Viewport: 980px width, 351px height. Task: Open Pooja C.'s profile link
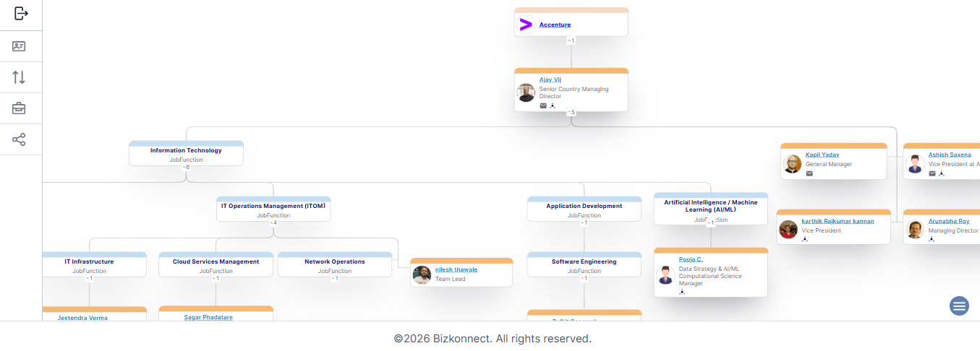pyautogui.click(x=691, y=259)
